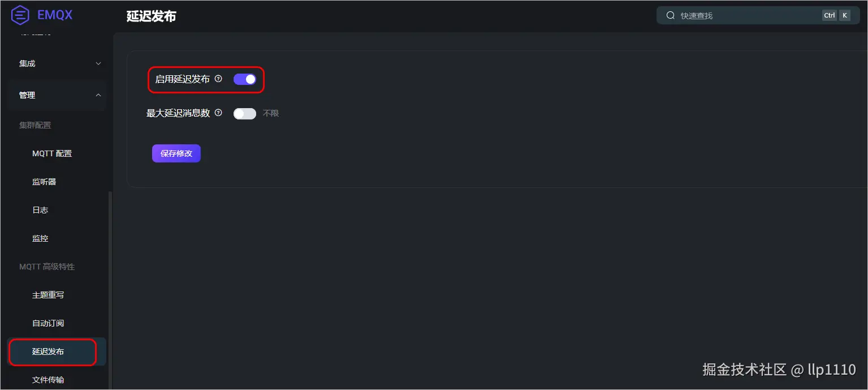
Task: Open the 日志 settings entry
Action: (40, 210)
